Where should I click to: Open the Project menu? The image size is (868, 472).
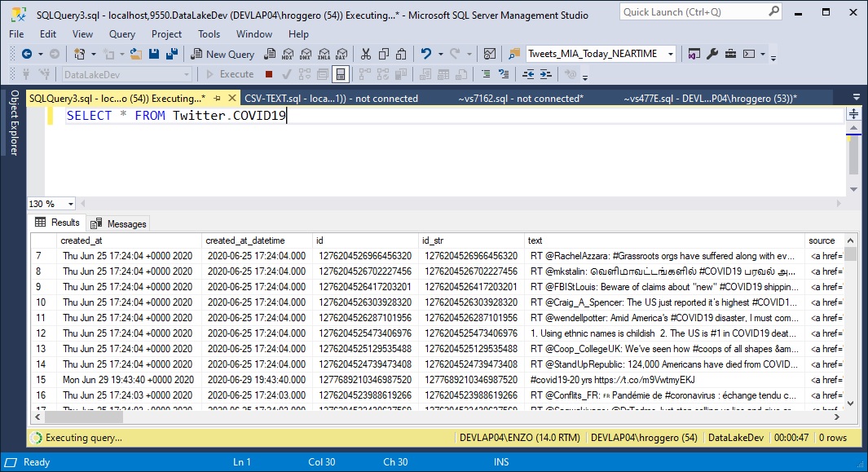[166, 33]
